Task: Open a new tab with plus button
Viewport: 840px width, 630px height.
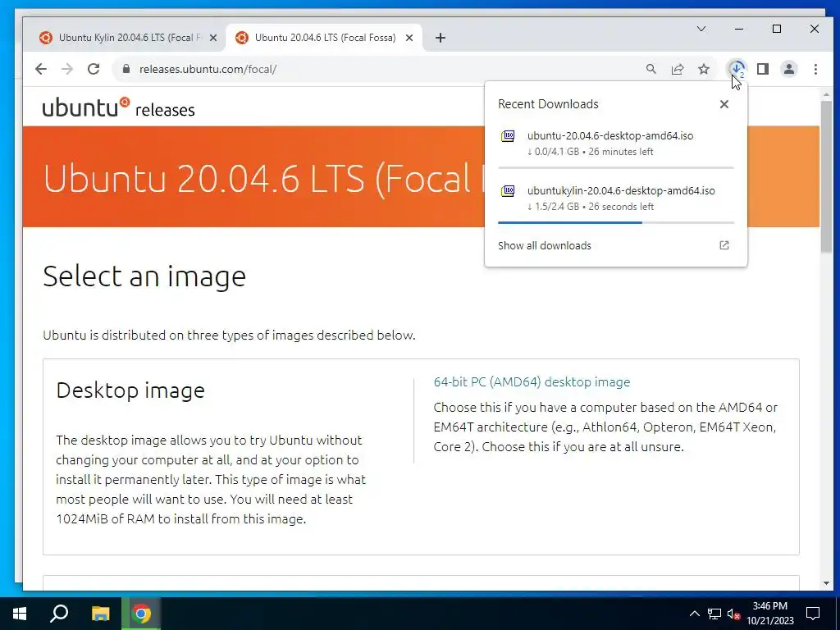Action: pyautogui.click(x=441, y=38)
